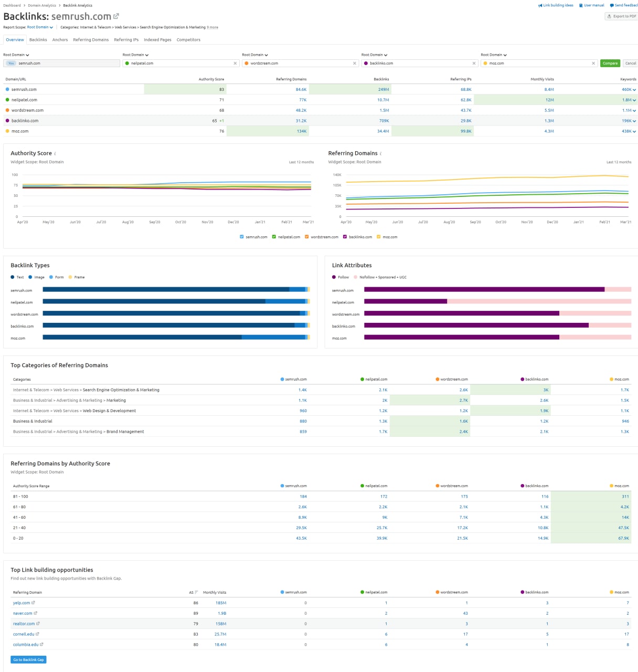Click moz.com referring domains value 134K
Screen dimensions: 638x672
tap(302, 131)
